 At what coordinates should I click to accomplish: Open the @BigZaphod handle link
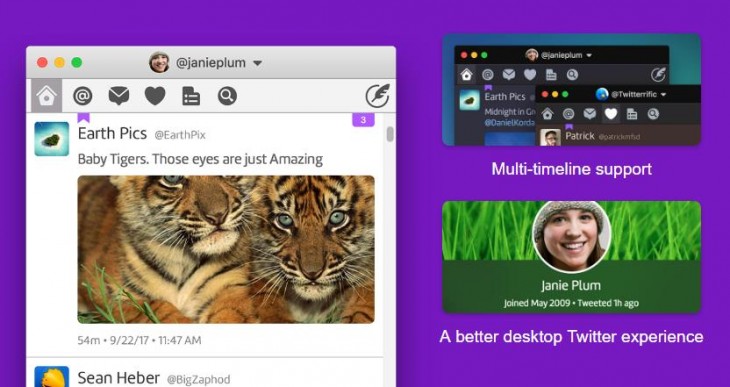click(x=198, y=380)
